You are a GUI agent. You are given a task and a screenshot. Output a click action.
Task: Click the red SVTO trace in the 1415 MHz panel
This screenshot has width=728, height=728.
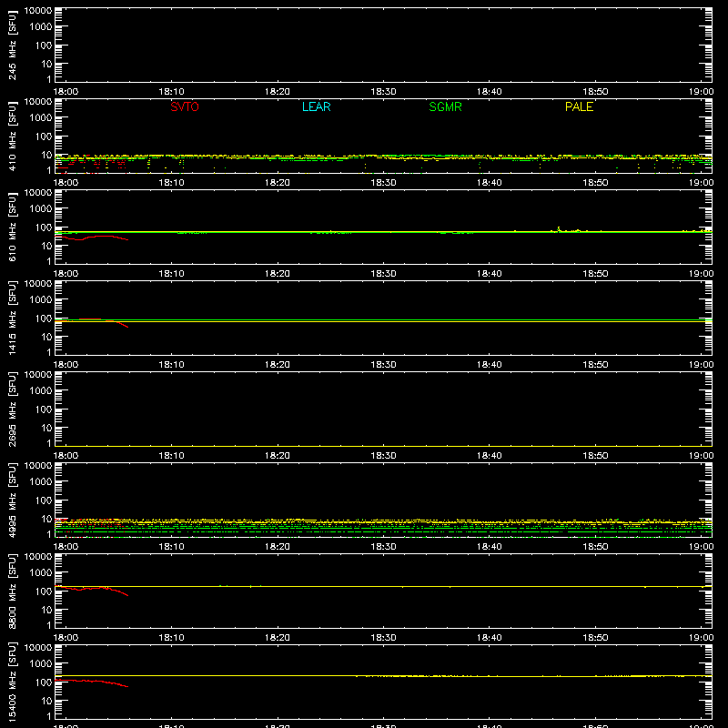tap(103, 322)
